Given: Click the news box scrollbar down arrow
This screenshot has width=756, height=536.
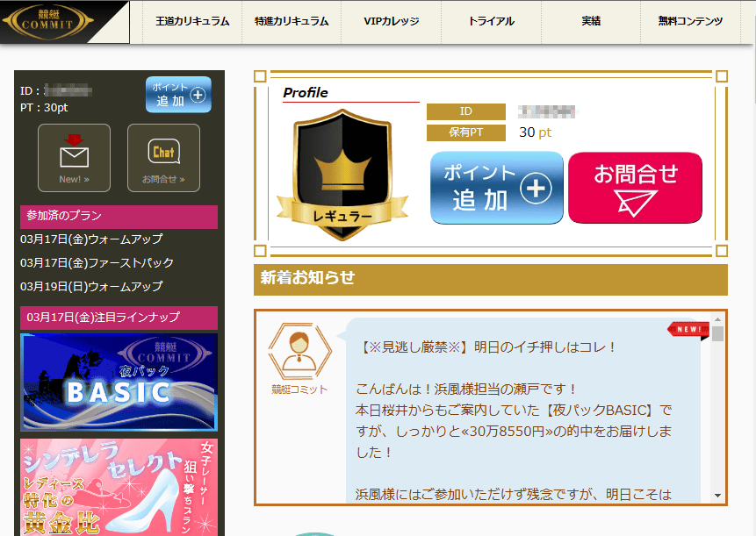Looking at the screenshot, I should tap(718, 495).
